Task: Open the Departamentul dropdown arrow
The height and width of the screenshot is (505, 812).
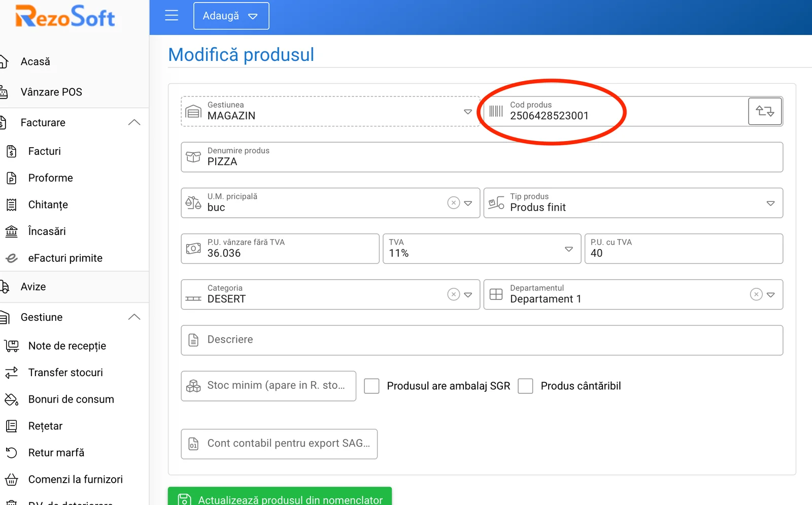Action: (770, 294)
